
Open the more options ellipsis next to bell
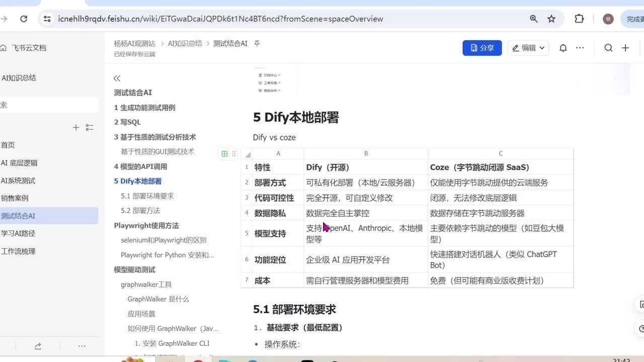point(580,48)
